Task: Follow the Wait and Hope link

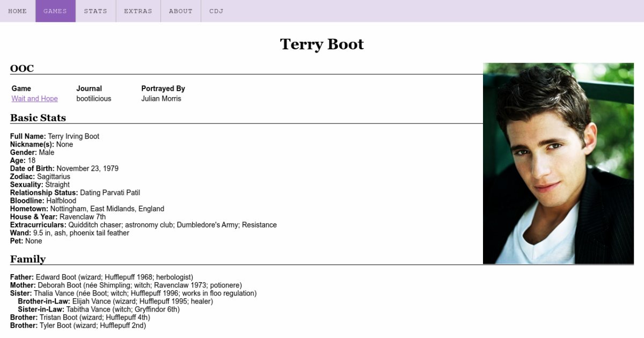Action: tap(34, 99)
